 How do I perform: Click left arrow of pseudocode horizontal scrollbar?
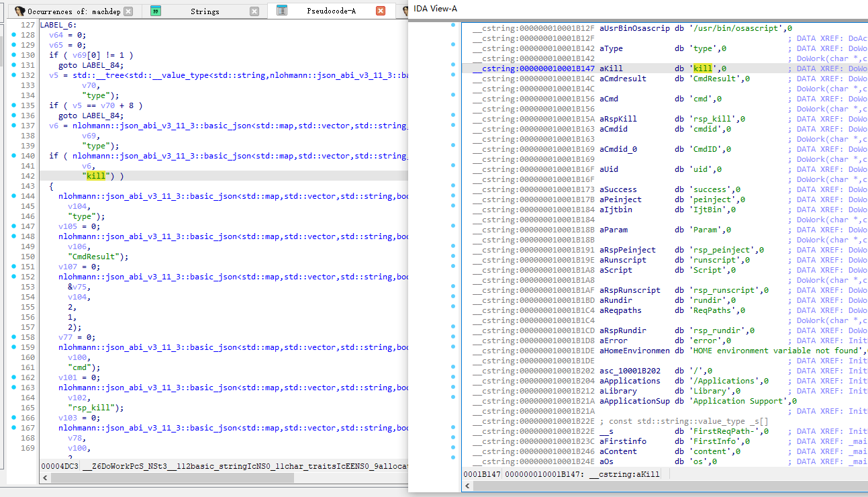[x=45, y=478]
